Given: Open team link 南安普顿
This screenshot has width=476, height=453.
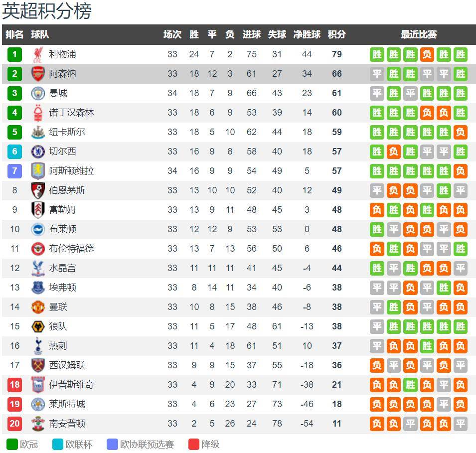Looking at the screenshot, I should (67, 424).
